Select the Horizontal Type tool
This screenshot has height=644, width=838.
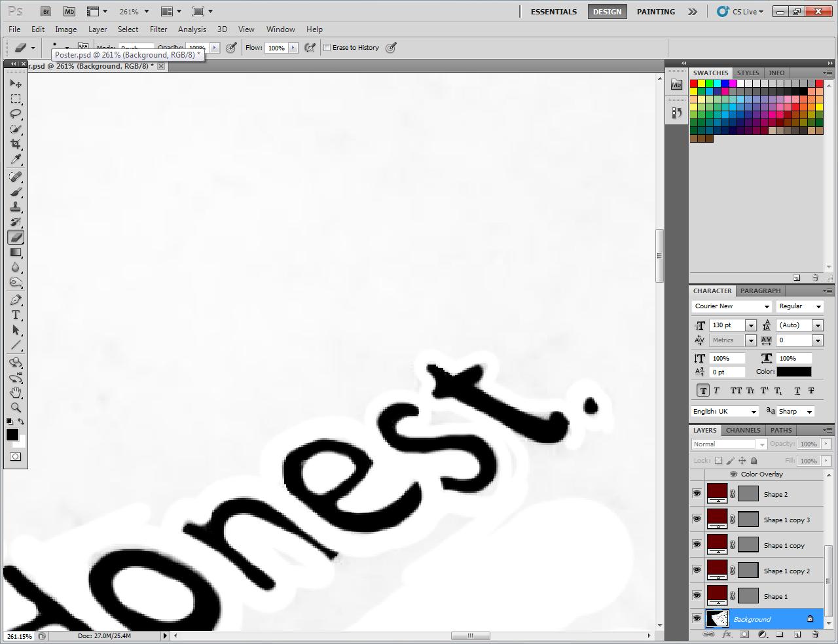point(16,315)
